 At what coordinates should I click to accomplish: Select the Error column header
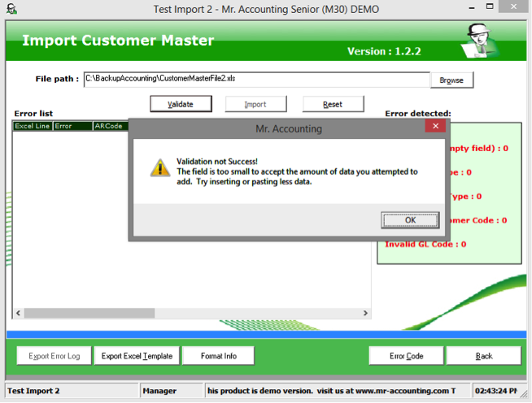click(x=72, y=126)
